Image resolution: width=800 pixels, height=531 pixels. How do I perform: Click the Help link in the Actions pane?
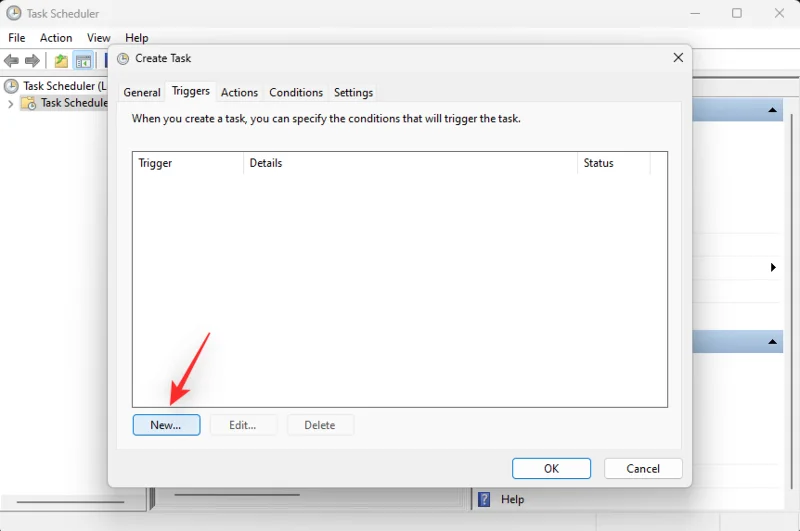tap(512, 499)
